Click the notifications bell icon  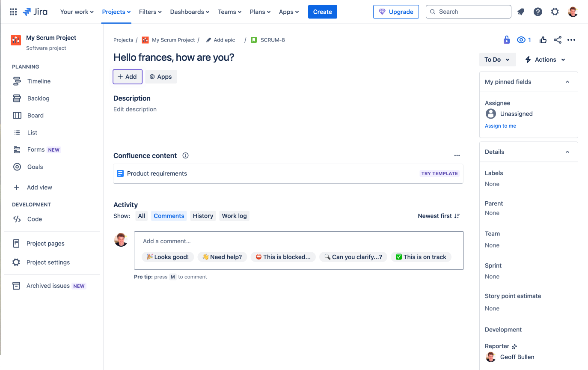click(521, 12)
